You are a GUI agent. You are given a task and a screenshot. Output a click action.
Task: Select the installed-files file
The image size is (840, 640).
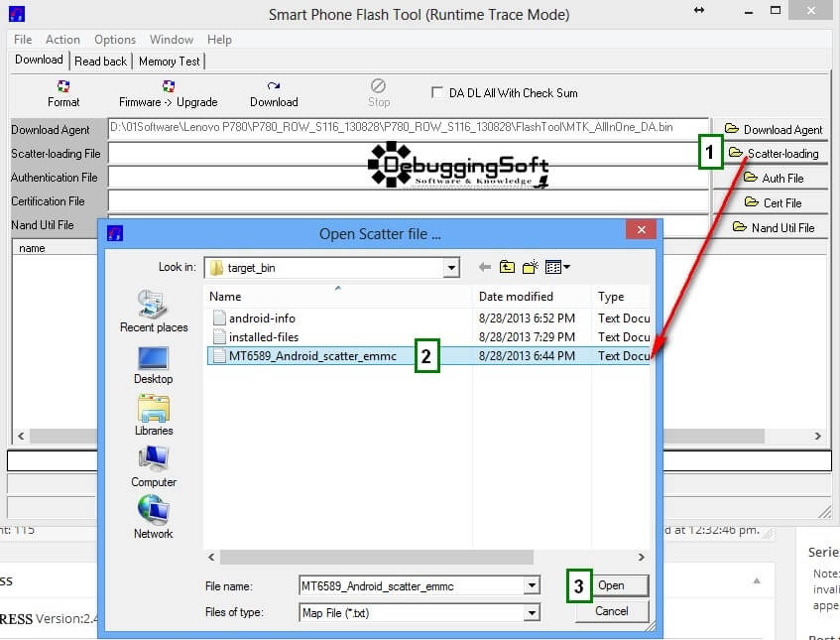tap(264, 337)
